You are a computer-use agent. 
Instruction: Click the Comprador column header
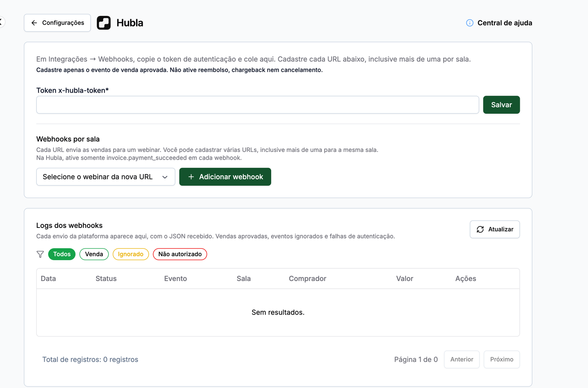(x=307, y=279)
